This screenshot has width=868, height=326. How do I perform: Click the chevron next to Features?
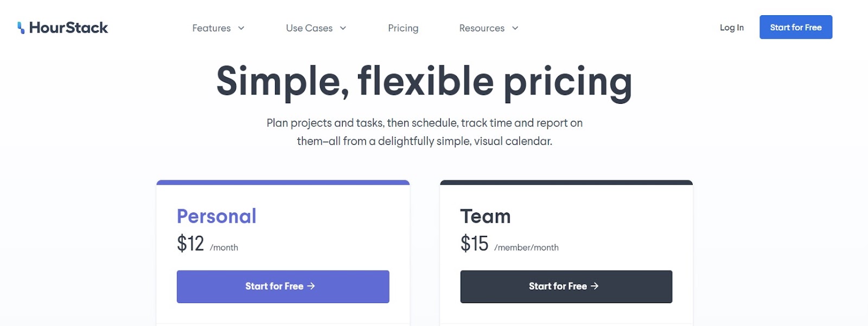[242, 28]
